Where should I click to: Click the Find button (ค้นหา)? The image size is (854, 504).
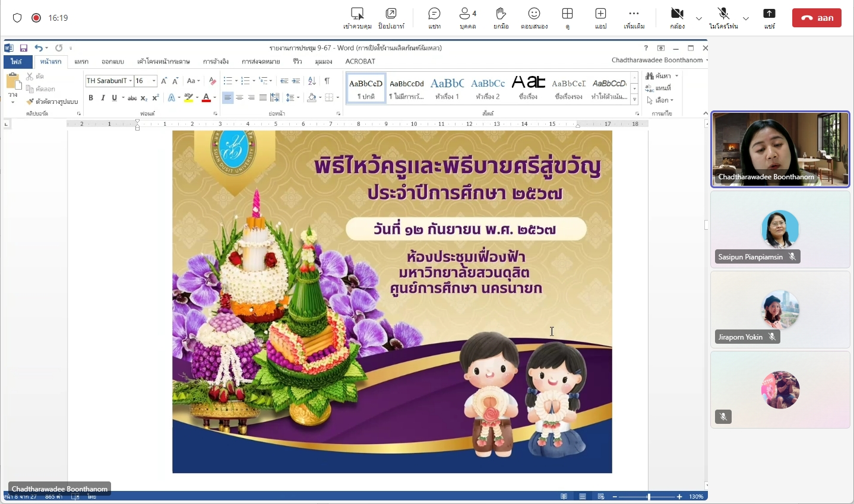coord(659,76)
